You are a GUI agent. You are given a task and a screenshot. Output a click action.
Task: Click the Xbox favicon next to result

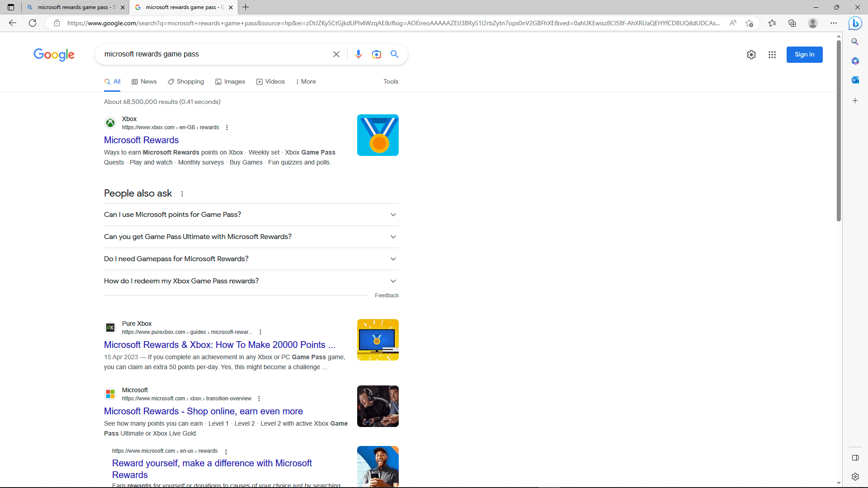[110, 123]
